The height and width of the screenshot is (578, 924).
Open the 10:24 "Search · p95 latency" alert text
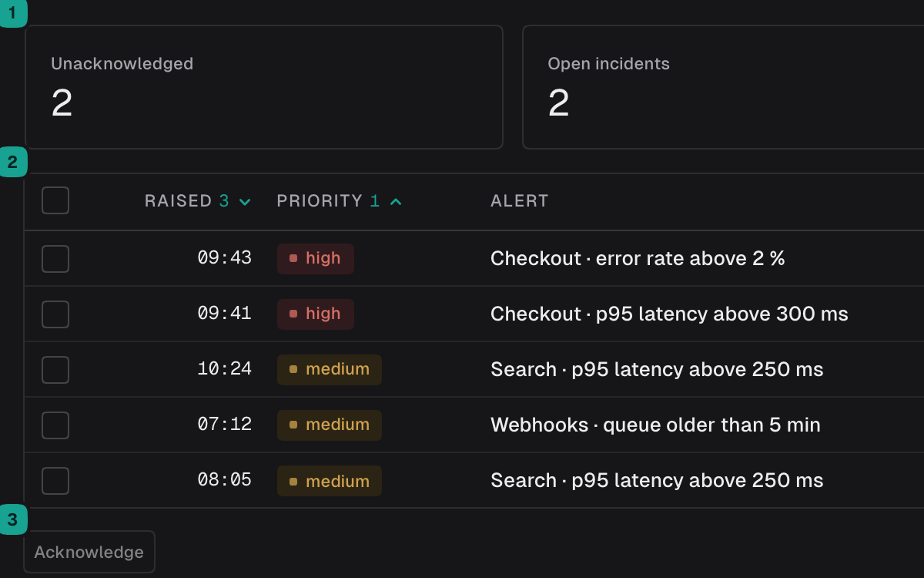coord(657,370)
